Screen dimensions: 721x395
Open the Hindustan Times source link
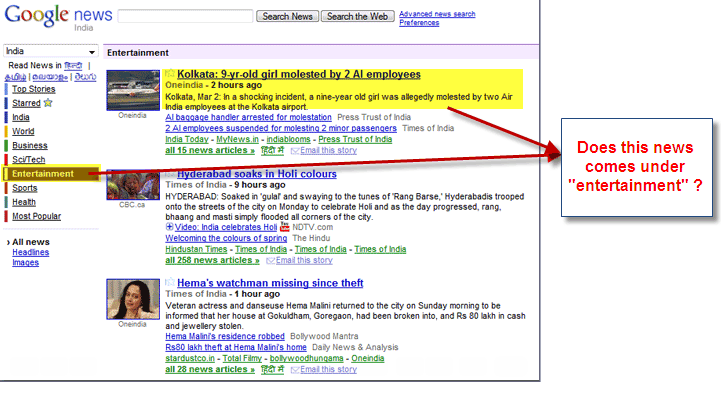point(196,249)
